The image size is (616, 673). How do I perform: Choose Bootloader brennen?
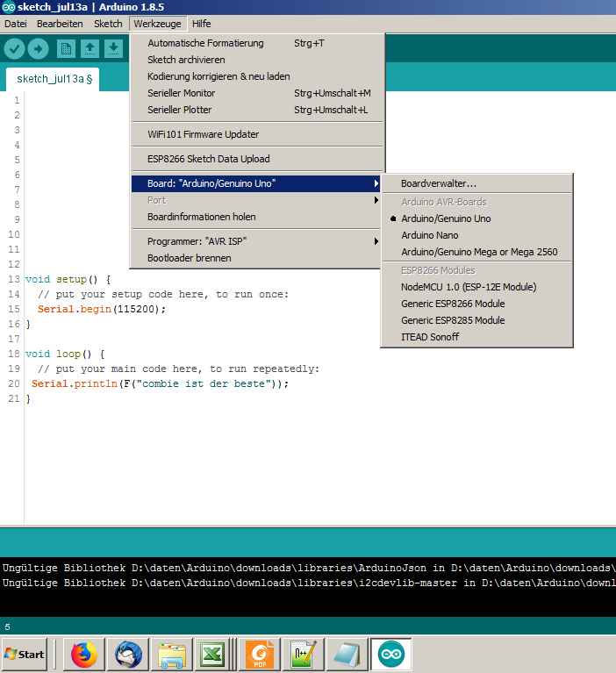[x=256, y=258]
